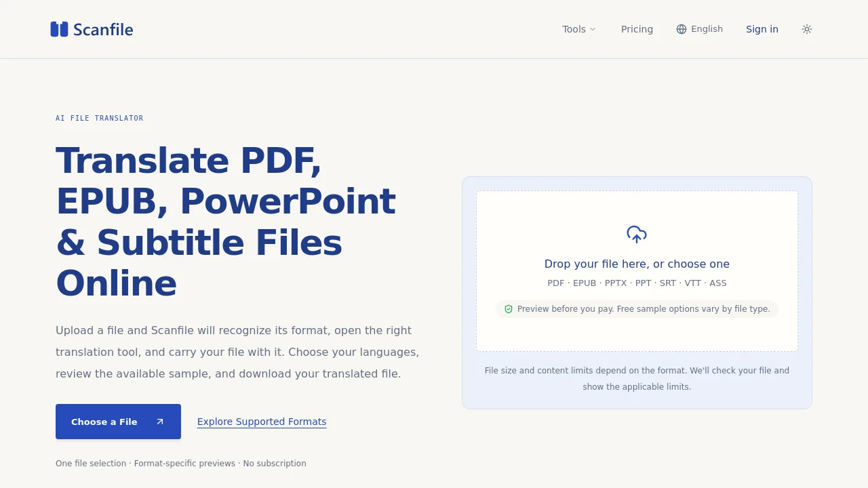Click the arrow icon in Choose a File
Image resolution: width=868 pixels, height=488 pixels.
point(160,422)
